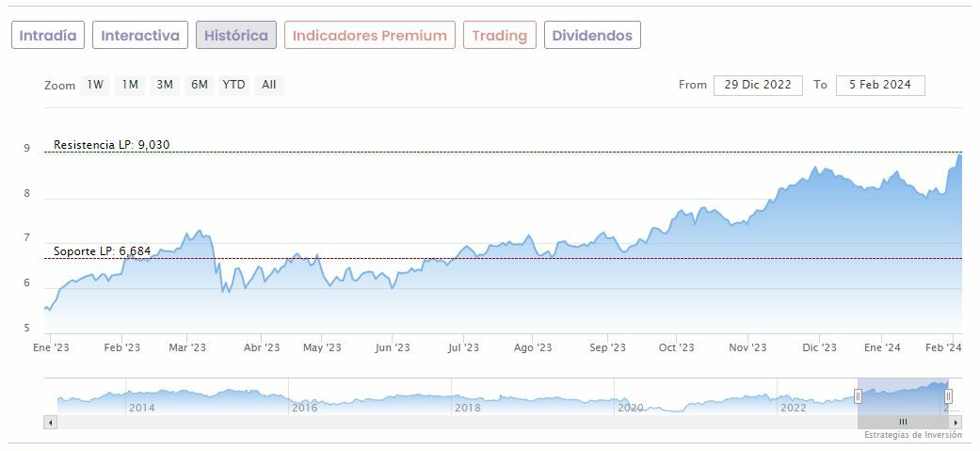Open the Indicadores Premium tab
This screenshot has height=451, width=980.
370,36
